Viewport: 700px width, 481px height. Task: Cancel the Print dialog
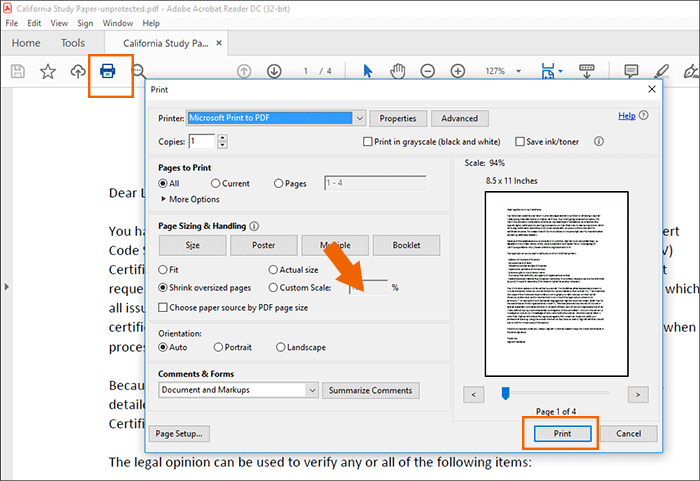point(629,433)
